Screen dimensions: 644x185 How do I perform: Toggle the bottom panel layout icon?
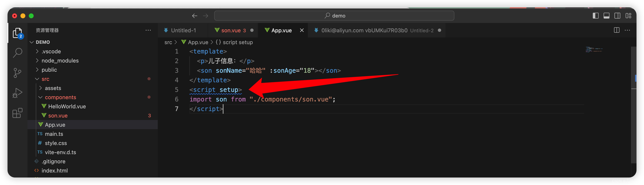[606, 16]
